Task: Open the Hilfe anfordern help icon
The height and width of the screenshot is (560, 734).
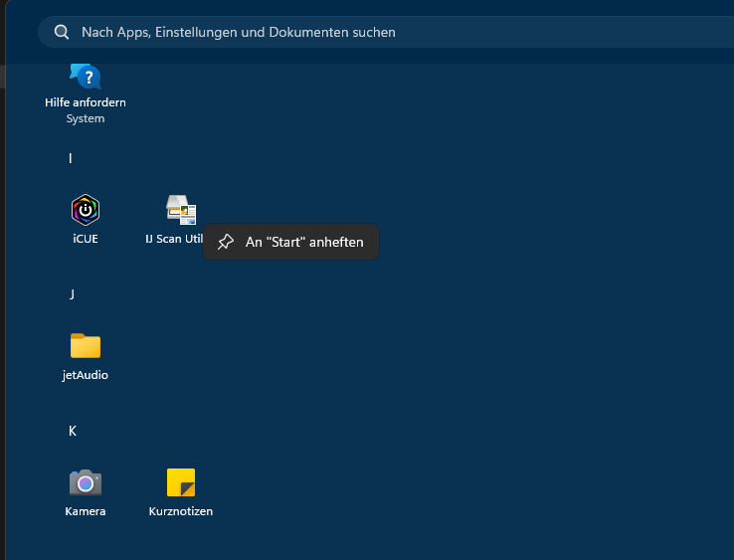Action: [x=86, y=76]
